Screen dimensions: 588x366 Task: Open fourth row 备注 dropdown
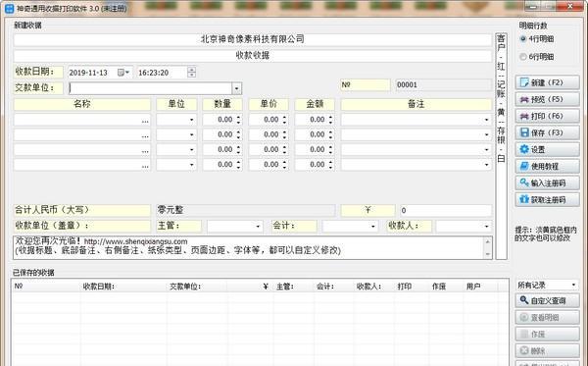486,165
